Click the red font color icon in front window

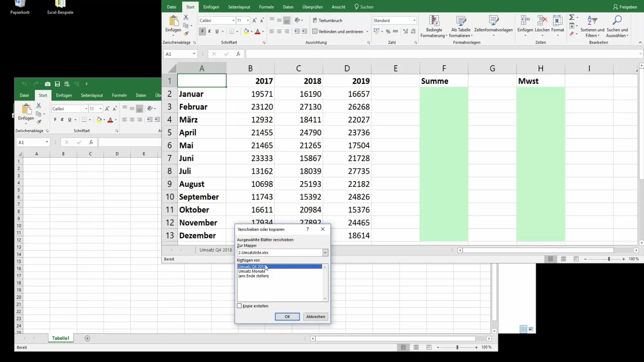point(258,31)
